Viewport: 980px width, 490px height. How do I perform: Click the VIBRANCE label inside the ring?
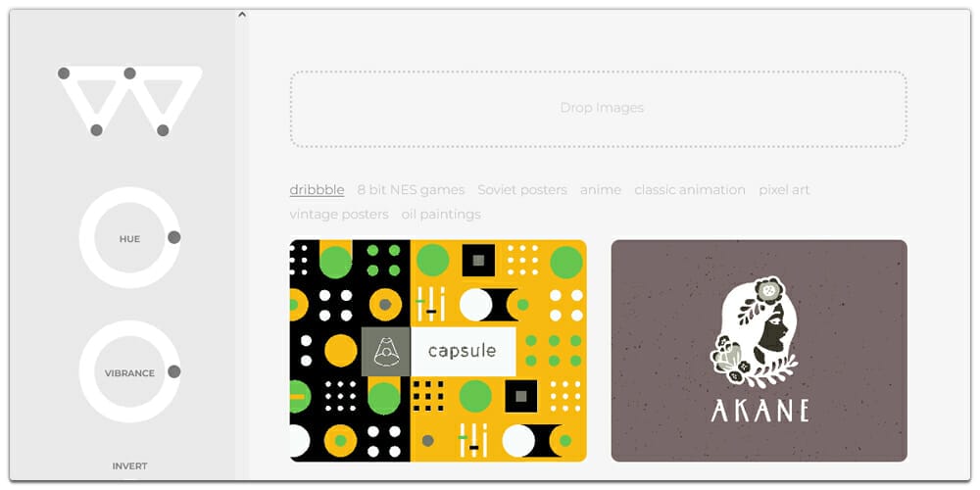(x=129, y=373)
